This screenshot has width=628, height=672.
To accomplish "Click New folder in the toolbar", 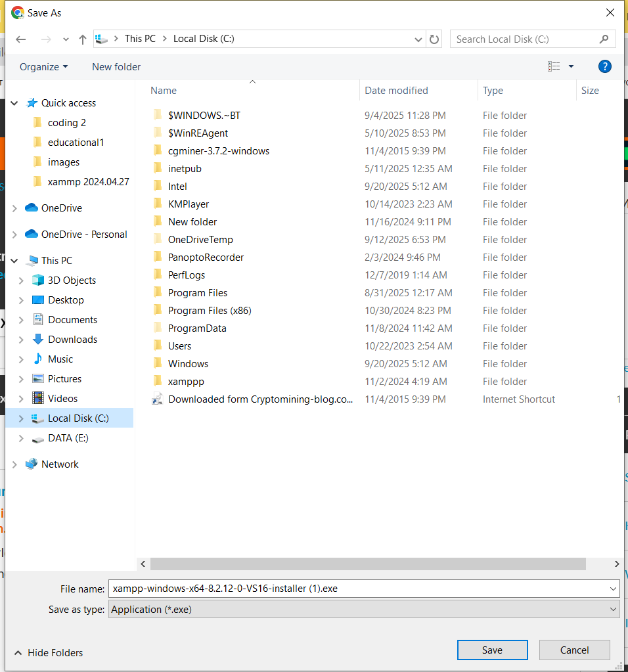I will point(116,67).
